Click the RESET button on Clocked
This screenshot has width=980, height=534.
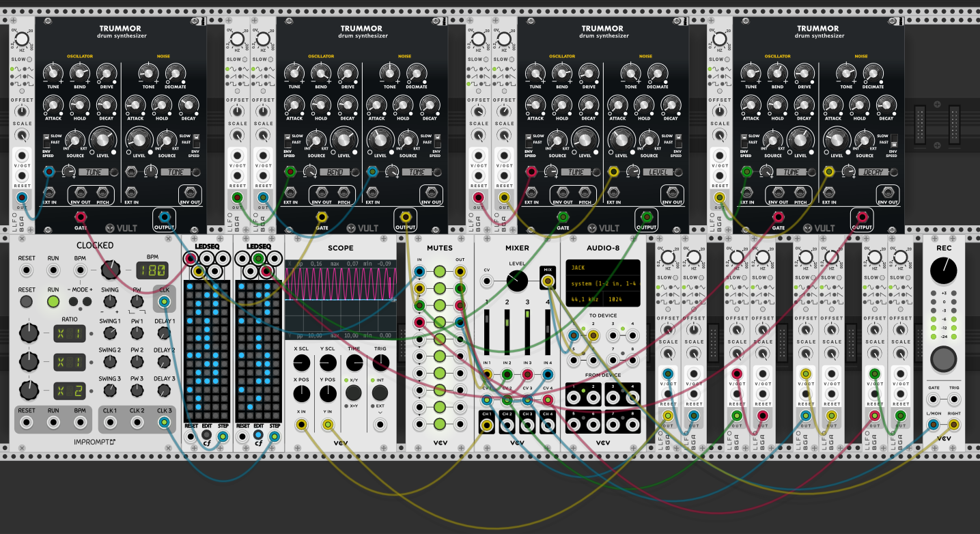tap(27, 301)
